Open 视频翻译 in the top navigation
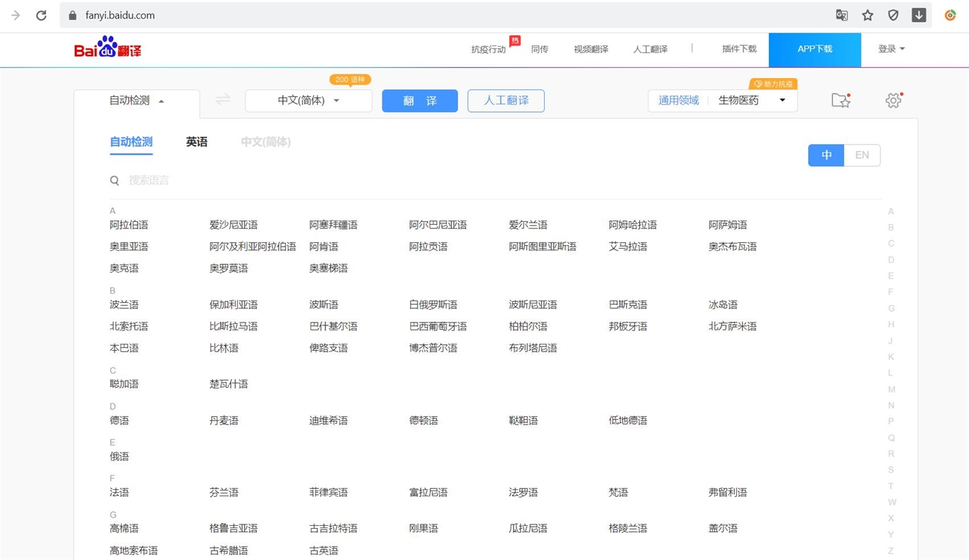 pyautogui.click(x=591, y=49)
